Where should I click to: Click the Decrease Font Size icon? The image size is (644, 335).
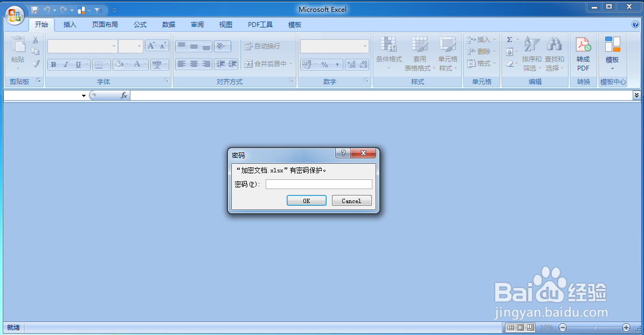click(x=163, y=46)
